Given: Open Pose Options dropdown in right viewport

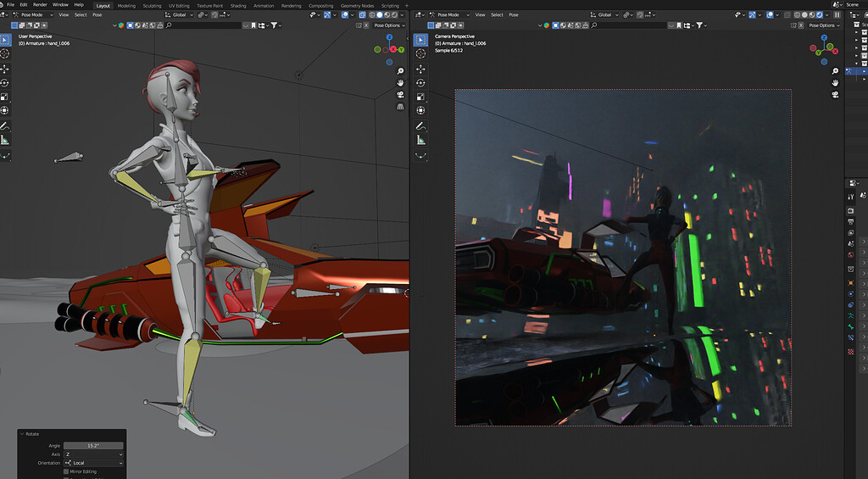Looking at the screenshot, I should (824, 25).
